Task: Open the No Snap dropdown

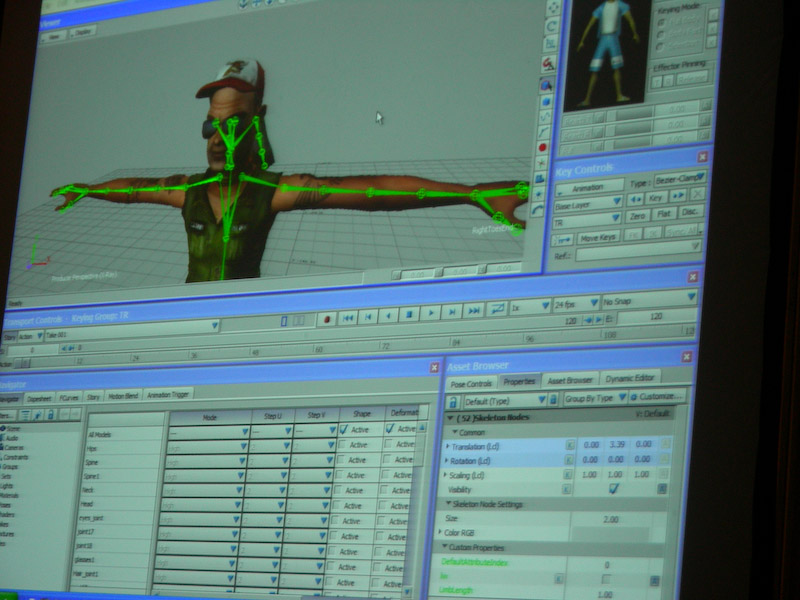Action: tap(649, 299)
